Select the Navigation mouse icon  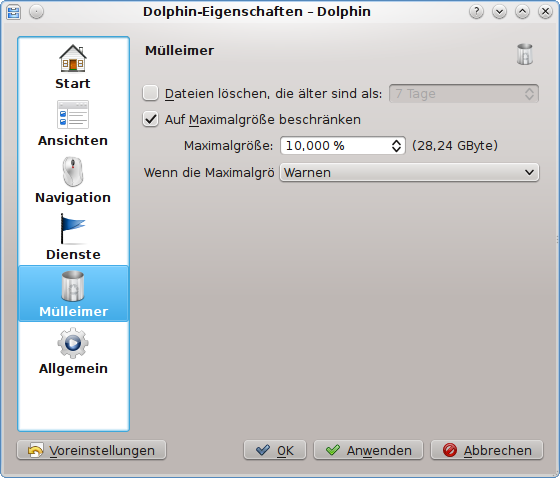(x=73, y=172)
